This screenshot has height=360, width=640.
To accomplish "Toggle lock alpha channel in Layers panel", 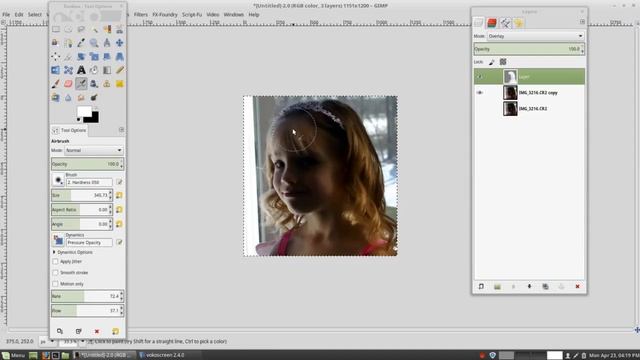I will tap(503, 62).
